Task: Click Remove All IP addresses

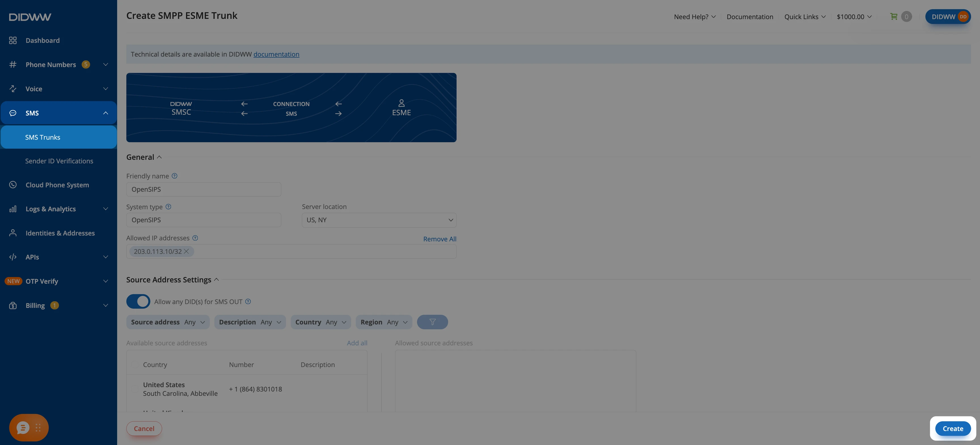Action: click(440, 239)
